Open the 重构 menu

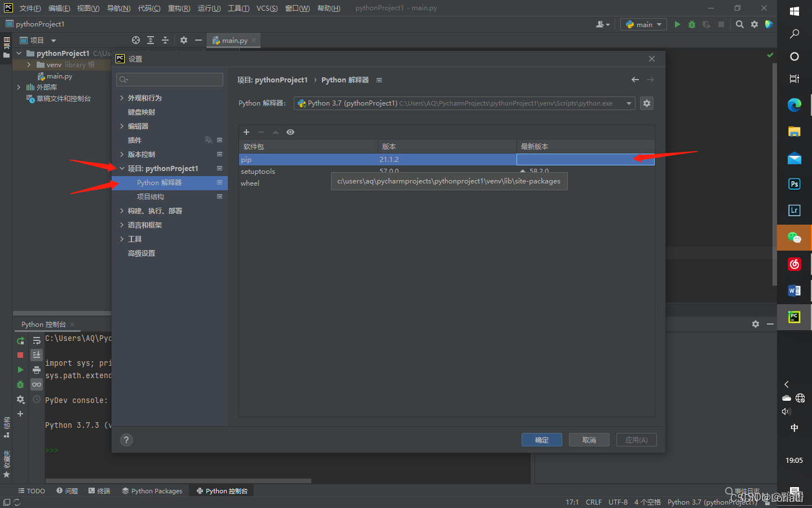179,8
